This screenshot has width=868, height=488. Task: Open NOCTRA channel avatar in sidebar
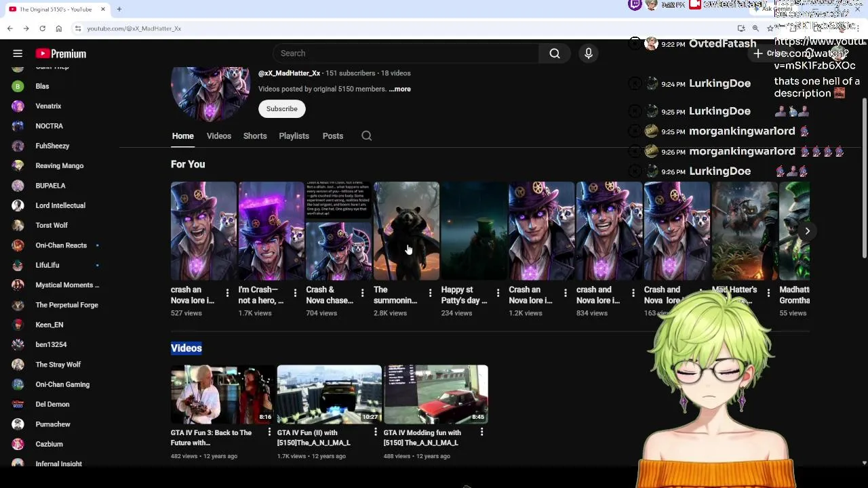coord(18,126)
